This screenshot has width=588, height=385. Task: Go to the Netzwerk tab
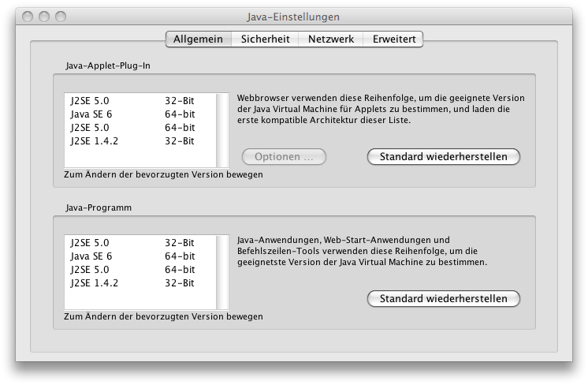click(x=330, y=39)
